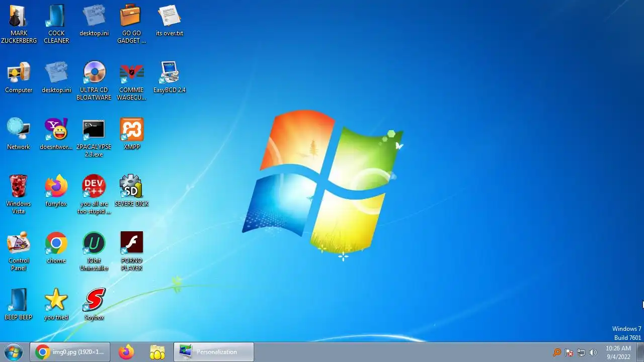Select the XMPP orange icon
Viewport: 644px width, 362px height.
pyautogui.click(x=131, y=134)
